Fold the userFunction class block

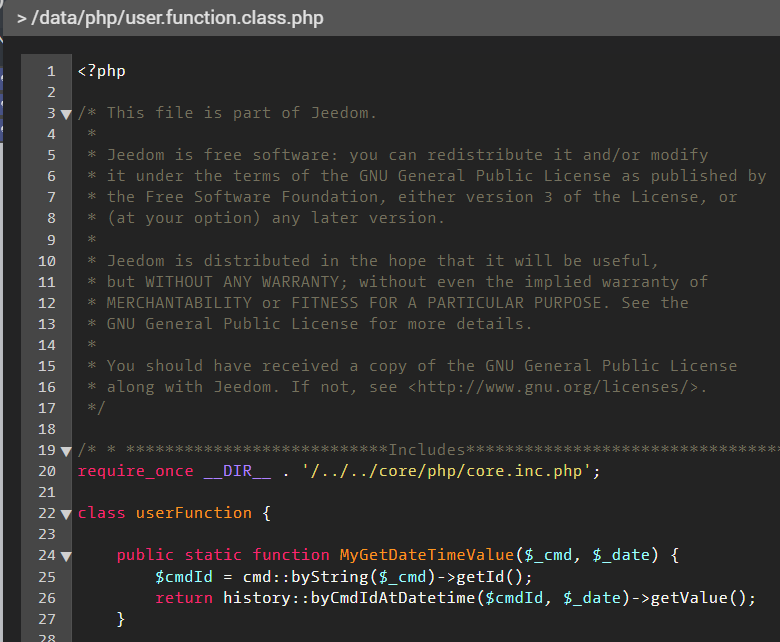pos(66,514)
